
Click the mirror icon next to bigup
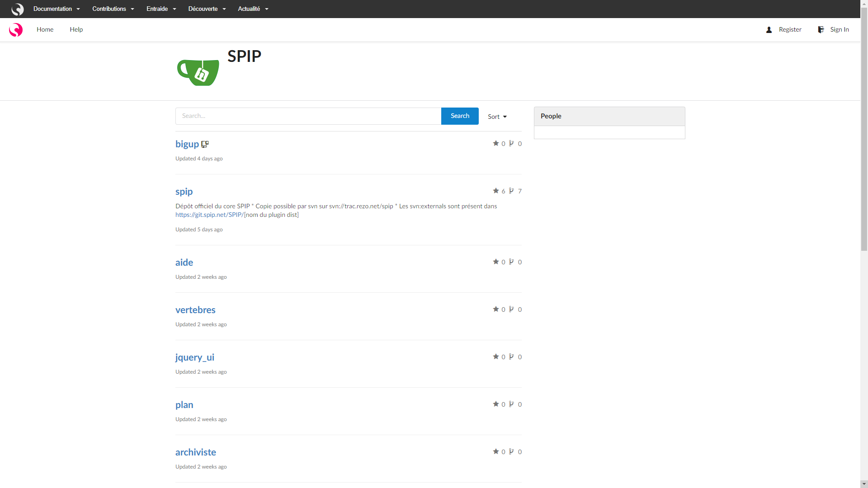[205, 144]
